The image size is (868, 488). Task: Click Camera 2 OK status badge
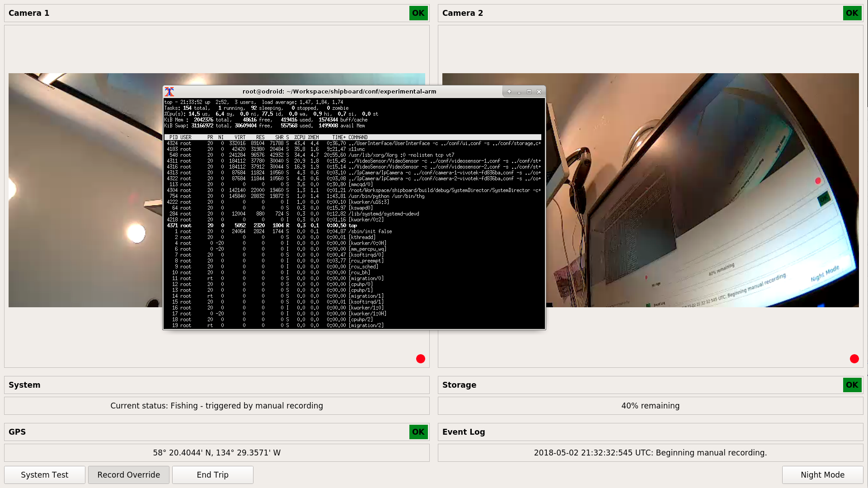(852, 13)
